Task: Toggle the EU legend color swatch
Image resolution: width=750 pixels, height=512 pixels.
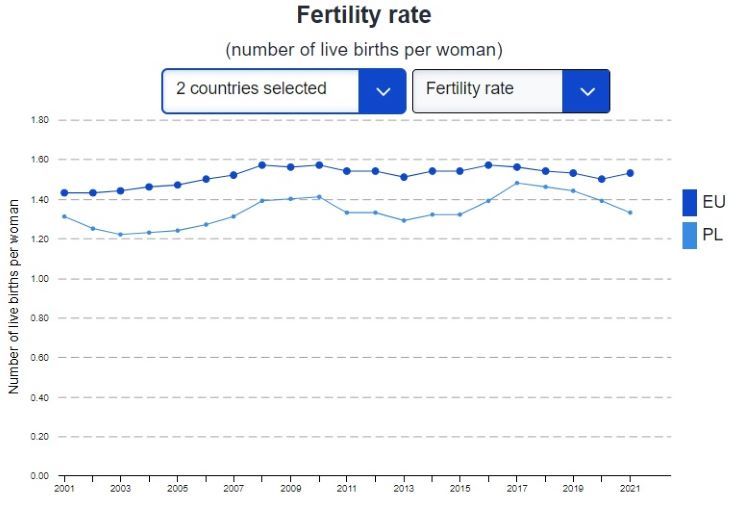Action: pos(689,202)
